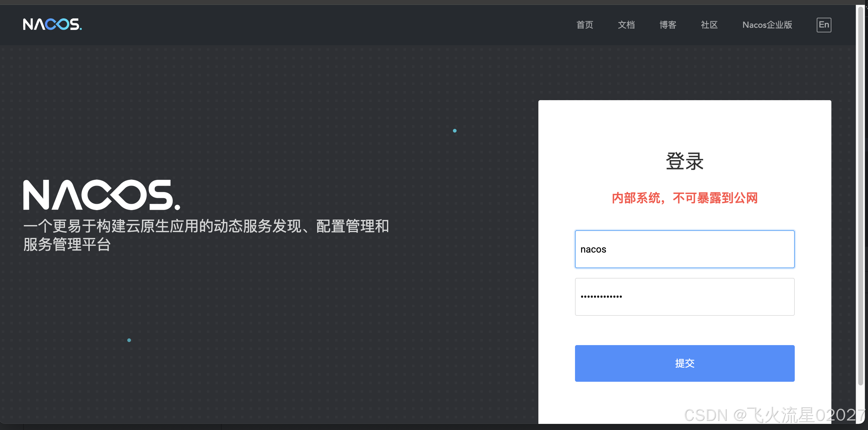
Task: Switch the site language using the En toggle
Action: pyautogui.click(x=823, y=24)
